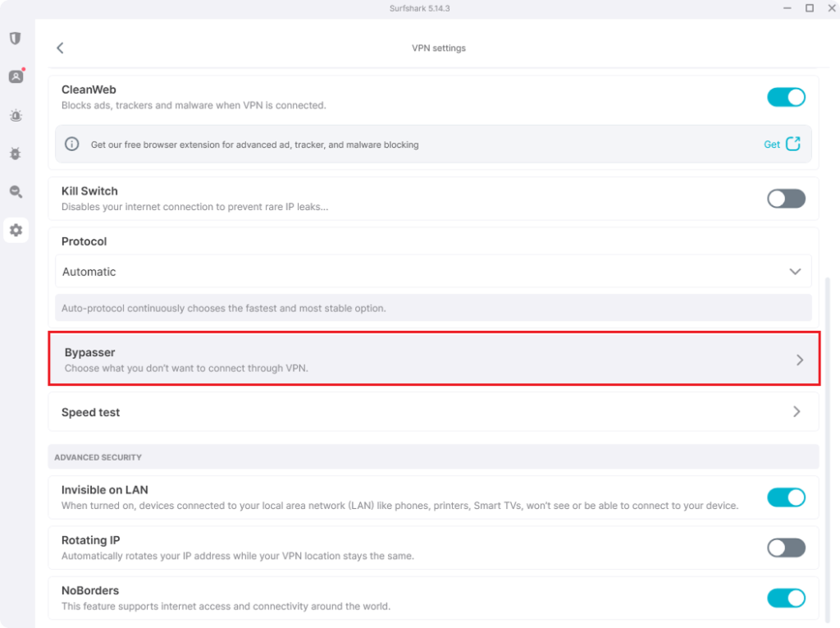Viewport: 840px width, 628px height.
Task: Click the external link icon beside Get
Action: click(793, 144)
